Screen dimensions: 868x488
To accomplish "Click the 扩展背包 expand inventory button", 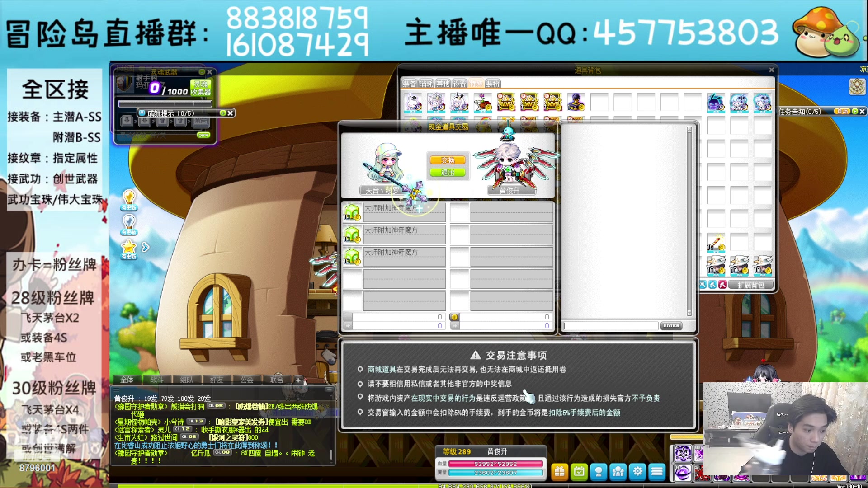I will [x=750, y=285].
